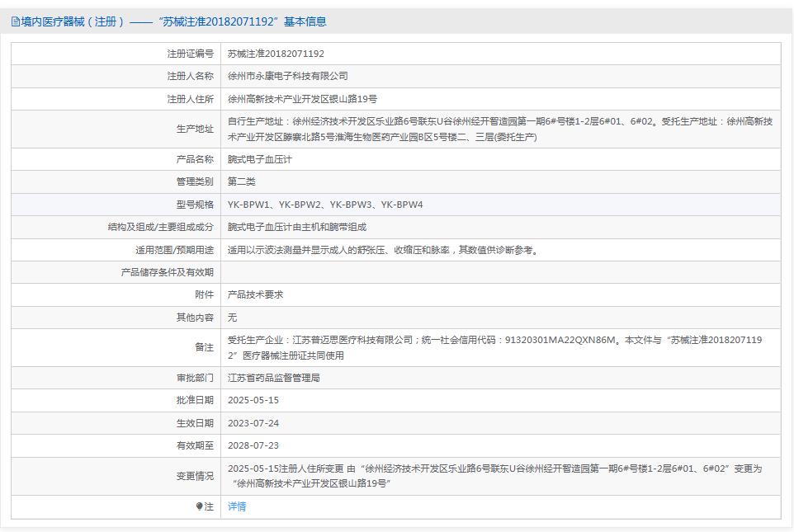Image resolution: width=794 pixels, height=532 pixels.
Task: Click registrant address 徐州高新技术产业开发区银山路19号
Action: point(302,99)
